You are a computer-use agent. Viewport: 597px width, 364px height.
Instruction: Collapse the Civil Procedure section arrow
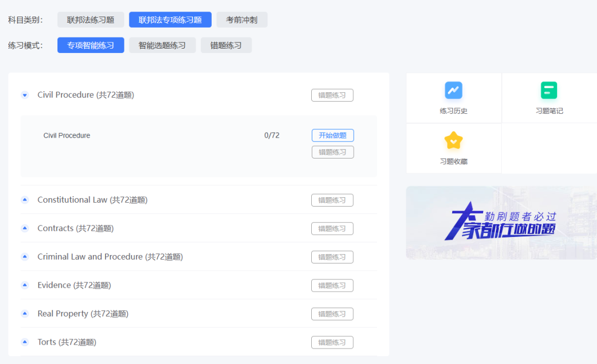[x=25, y=95]
